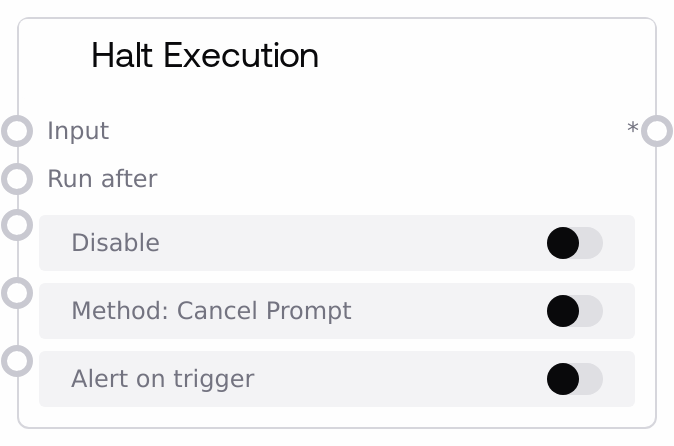Viewport: 674px width, 446px height.
Task: Enable the Alert on trigger switch
Action: [574, 379]
